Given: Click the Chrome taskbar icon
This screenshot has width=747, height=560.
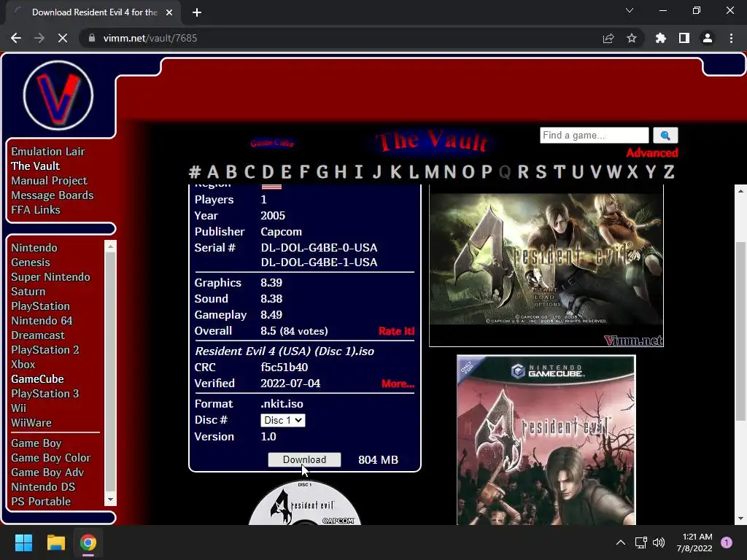Looking at the screenshot, I should [88, 542].
